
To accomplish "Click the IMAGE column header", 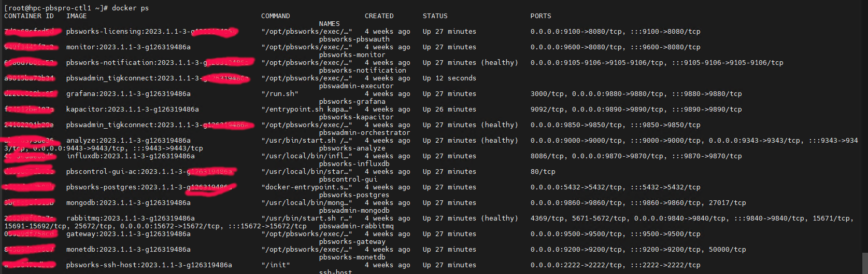I will 76,16.
